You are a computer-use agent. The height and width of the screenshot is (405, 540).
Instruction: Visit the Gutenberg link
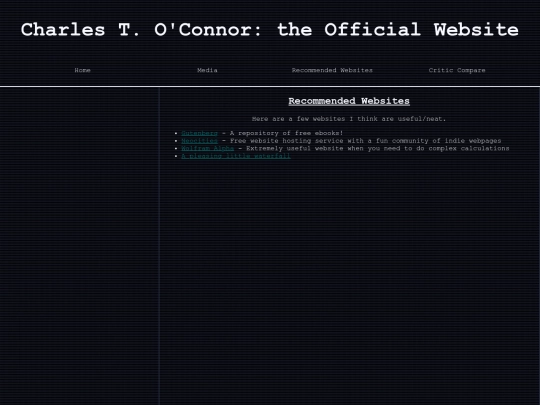tap(199, 133)
